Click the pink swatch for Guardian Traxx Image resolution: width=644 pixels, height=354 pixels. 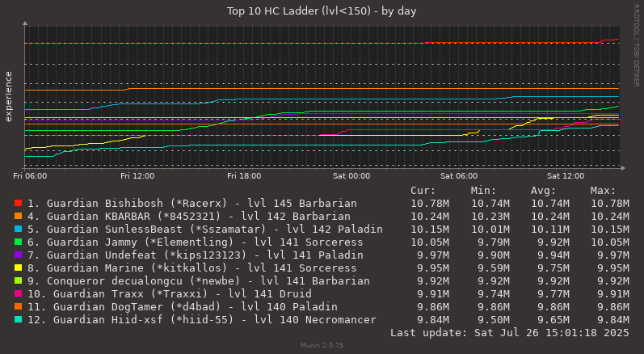tap(18, 293)
